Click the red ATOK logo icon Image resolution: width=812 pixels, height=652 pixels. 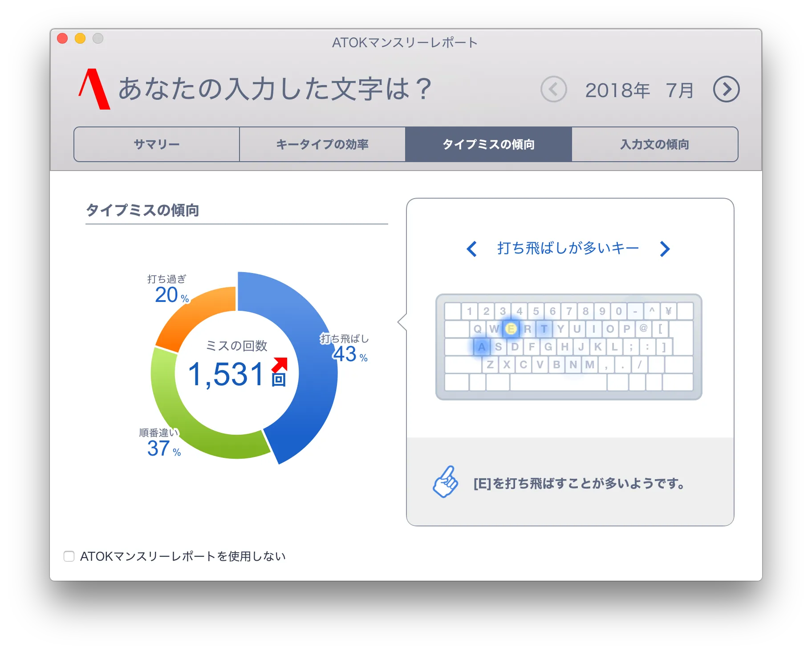pyautogui.click(x=94, y=89)
